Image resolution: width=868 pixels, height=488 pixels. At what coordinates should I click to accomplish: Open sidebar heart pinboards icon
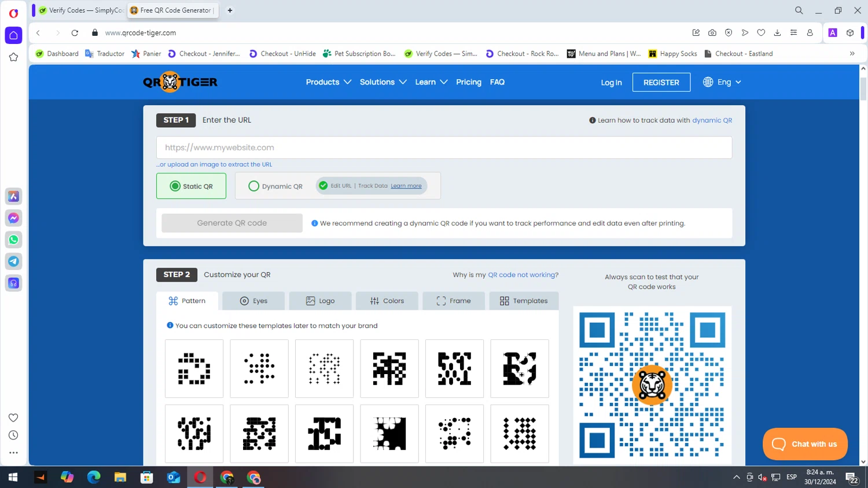point(13,417)
